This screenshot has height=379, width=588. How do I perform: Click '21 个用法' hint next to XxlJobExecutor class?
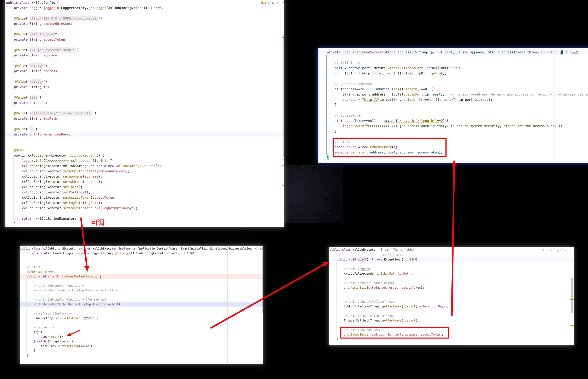tap(391, 250)
